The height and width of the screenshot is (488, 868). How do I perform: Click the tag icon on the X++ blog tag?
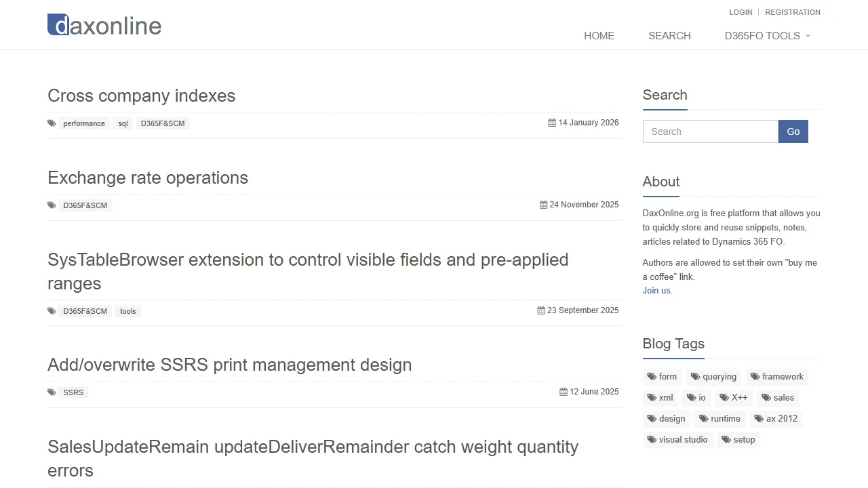coord(725,398)
